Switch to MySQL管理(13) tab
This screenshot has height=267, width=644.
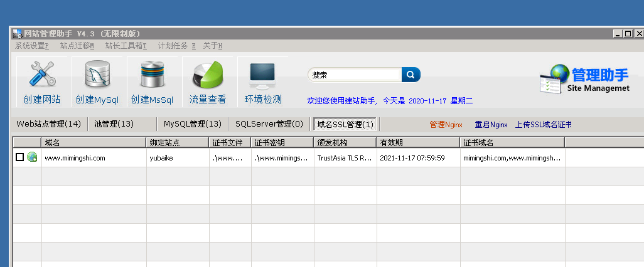[193, 124]
